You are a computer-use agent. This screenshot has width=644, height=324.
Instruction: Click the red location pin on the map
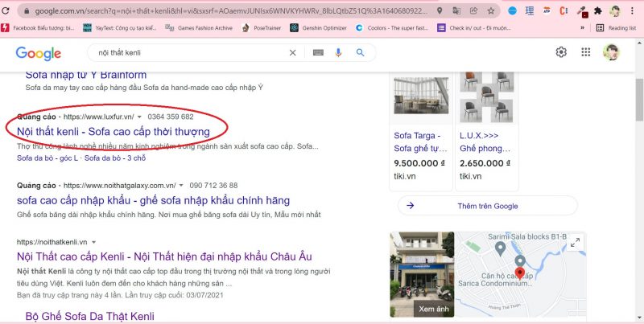[x=519, y=273]
